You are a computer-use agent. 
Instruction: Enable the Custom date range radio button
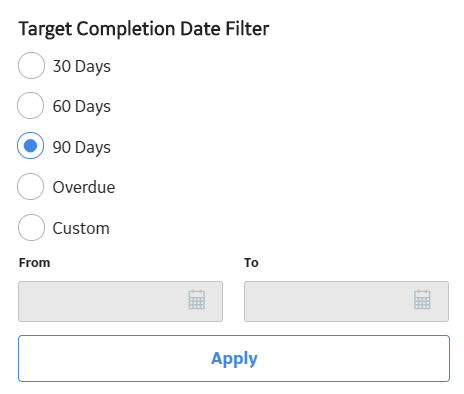[31, 227]
